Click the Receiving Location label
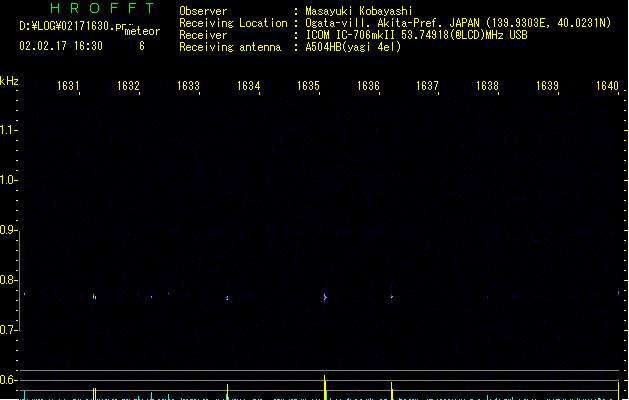 point(233,23)
